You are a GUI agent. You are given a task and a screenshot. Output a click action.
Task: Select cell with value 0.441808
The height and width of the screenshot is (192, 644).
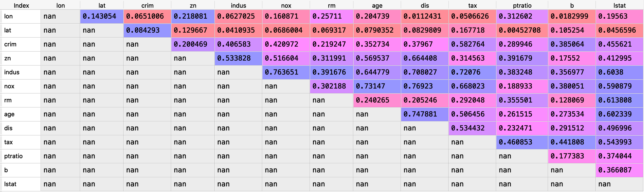tap(572, 142)
